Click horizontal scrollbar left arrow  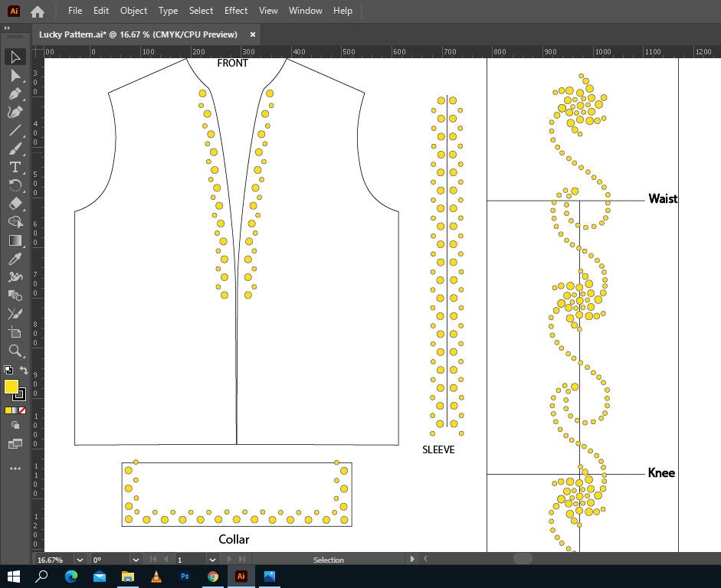426,559
